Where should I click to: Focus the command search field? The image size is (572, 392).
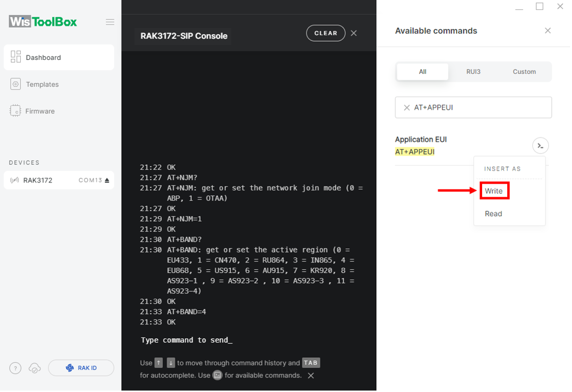tap(473, 108)
